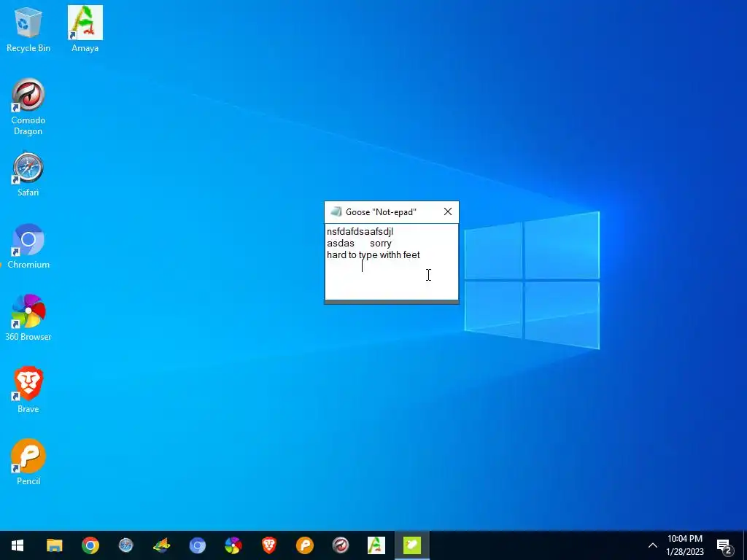
Task: Launch Chromium from the taskbar
Action: tap(197, 545)
